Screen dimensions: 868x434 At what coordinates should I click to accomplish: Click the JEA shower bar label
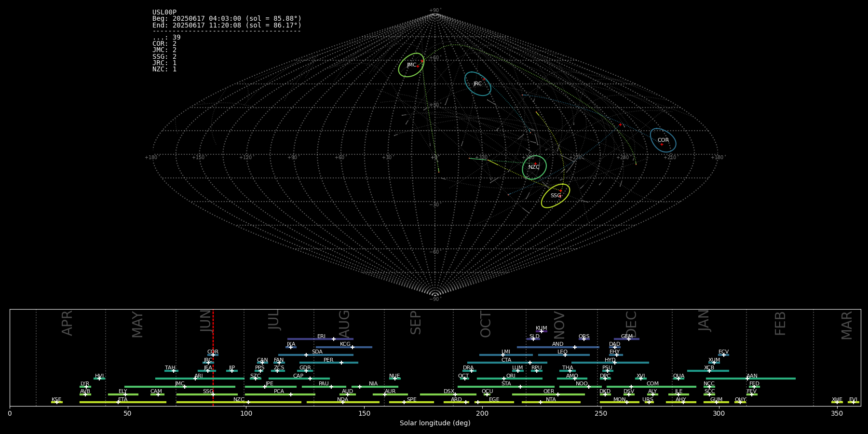(208, 368)
